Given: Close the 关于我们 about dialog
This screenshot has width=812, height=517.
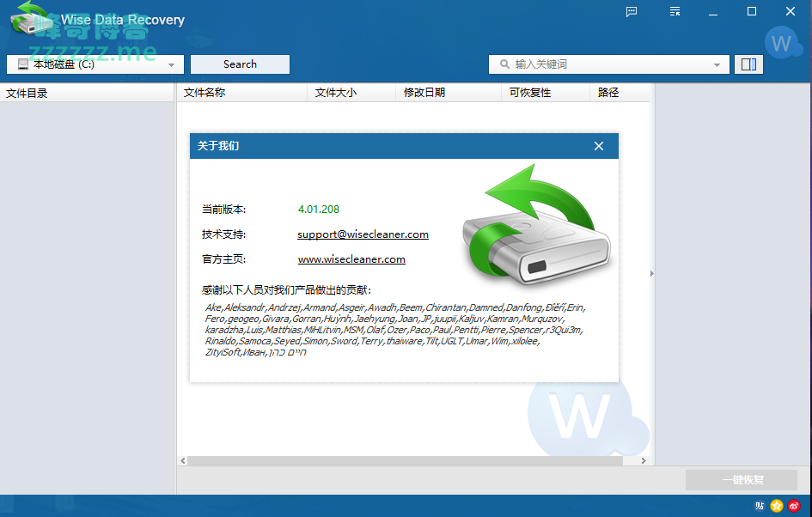Looking at the screenshot, I should tap(599, 146).
